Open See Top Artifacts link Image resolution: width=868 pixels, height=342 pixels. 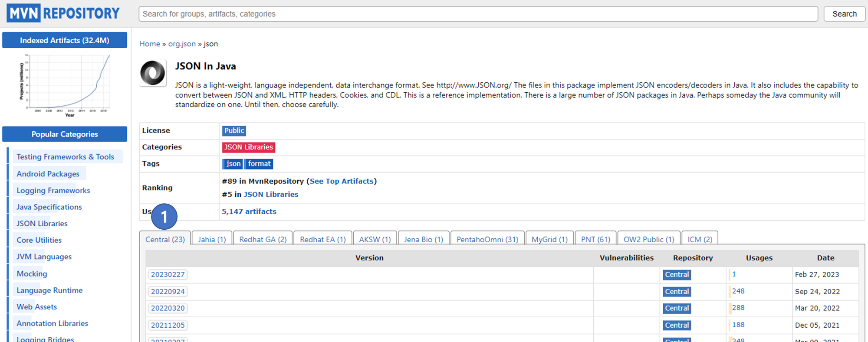pyautogui.click(x=342, y=181)
